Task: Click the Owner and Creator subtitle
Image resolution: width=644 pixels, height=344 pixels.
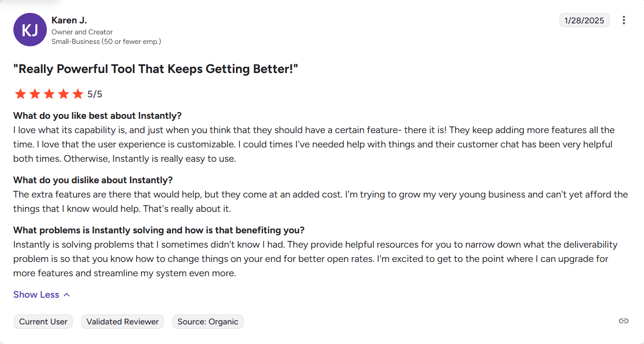Action: point(82,31)
